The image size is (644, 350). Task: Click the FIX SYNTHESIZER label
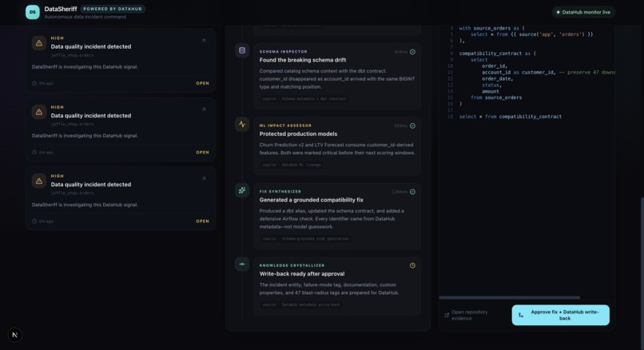(280, 192)
